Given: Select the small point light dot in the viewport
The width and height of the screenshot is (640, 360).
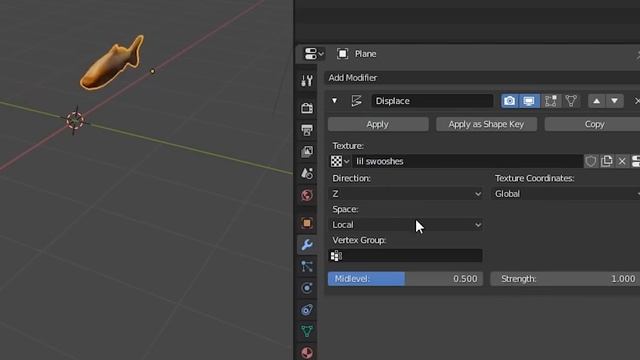Looking at the screenshot, I should (153, 71).
